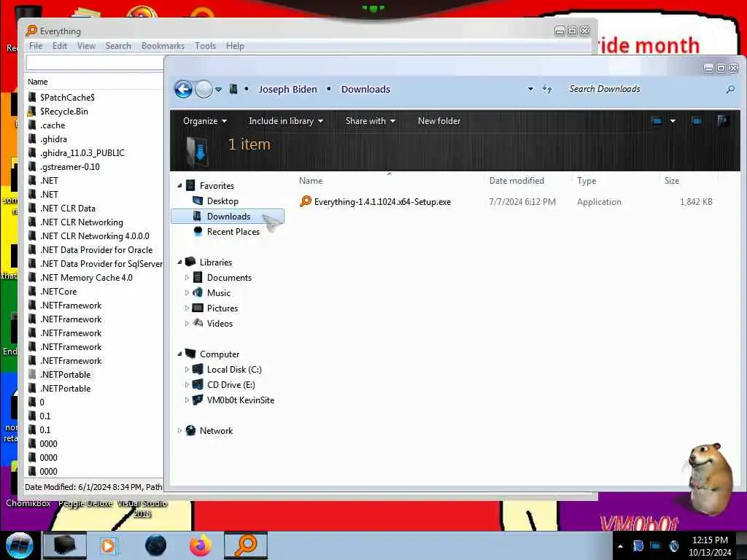The height and width of the screenshot is (560, 747).
Task: Click the magnifier icon in Search Downloads
Action: pyautogui.click(x=730, y=89)
